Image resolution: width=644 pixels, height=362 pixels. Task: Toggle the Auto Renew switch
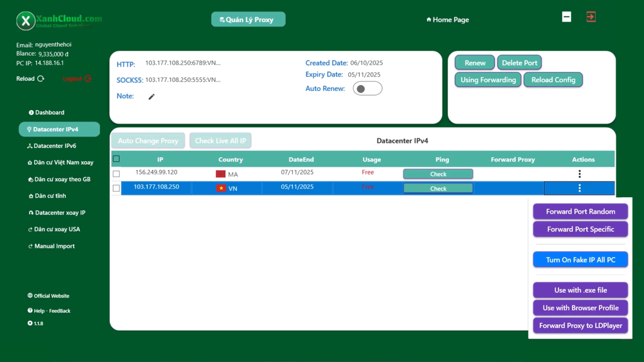(367, 88)
